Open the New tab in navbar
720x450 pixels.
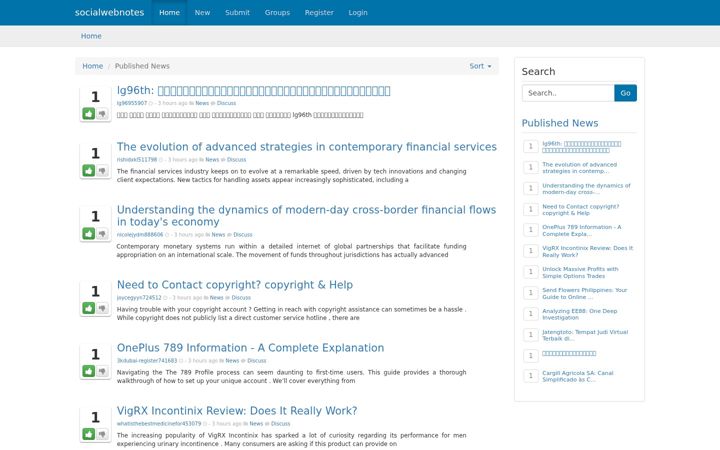tap(202, 13)
